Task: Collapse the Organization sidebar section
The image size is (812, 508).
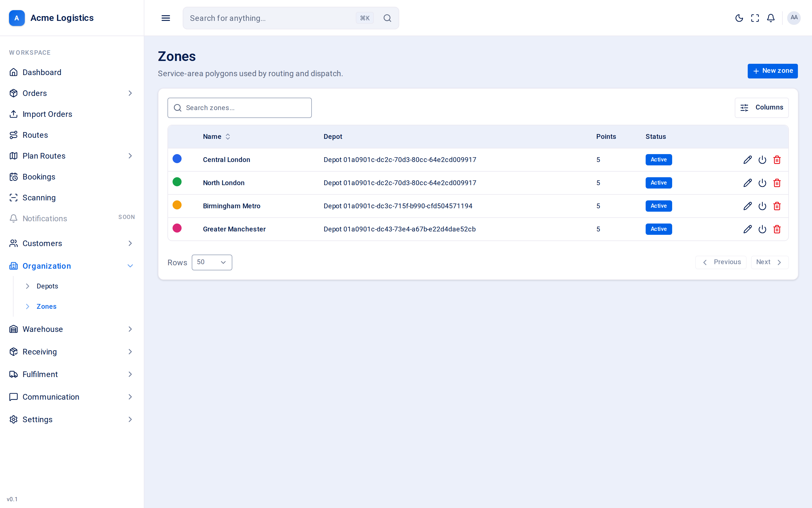Action: click(72, 266)
